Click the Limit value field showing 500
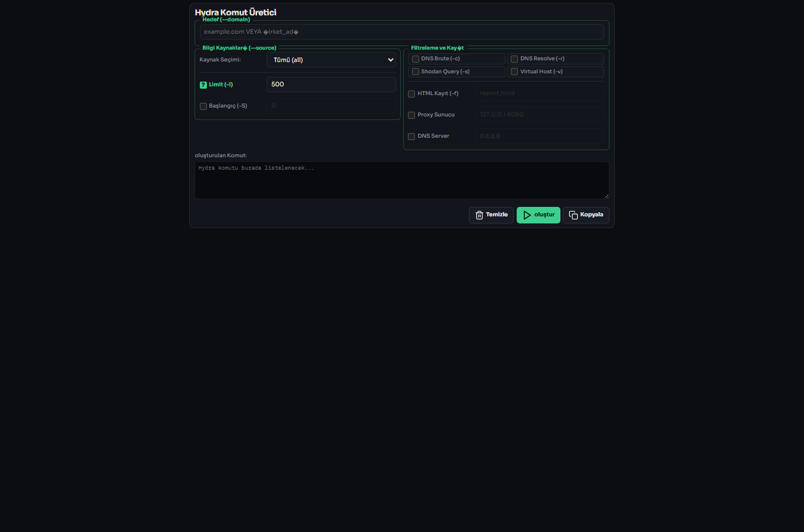 point(331,85)
